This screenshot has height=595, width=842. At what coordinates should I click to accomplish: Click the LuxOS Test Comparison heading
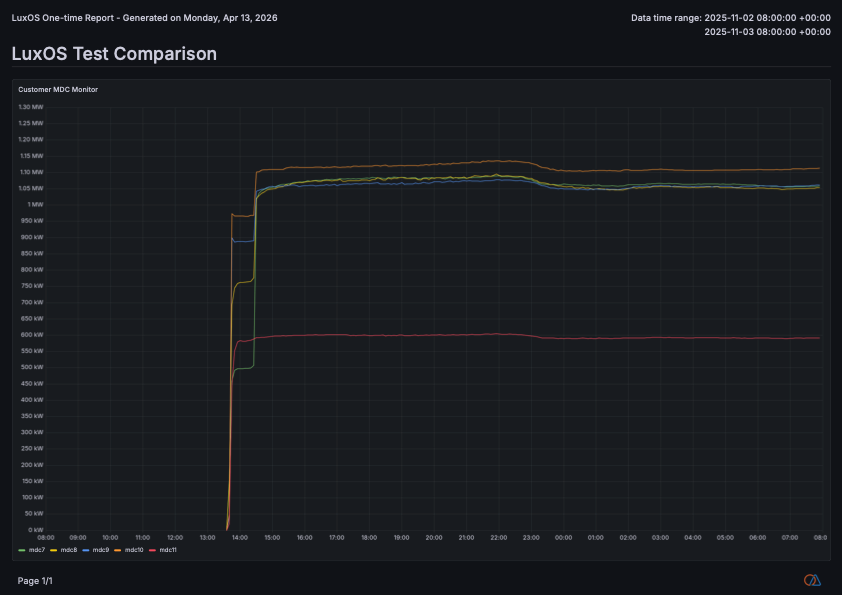(x=114, y=54)
